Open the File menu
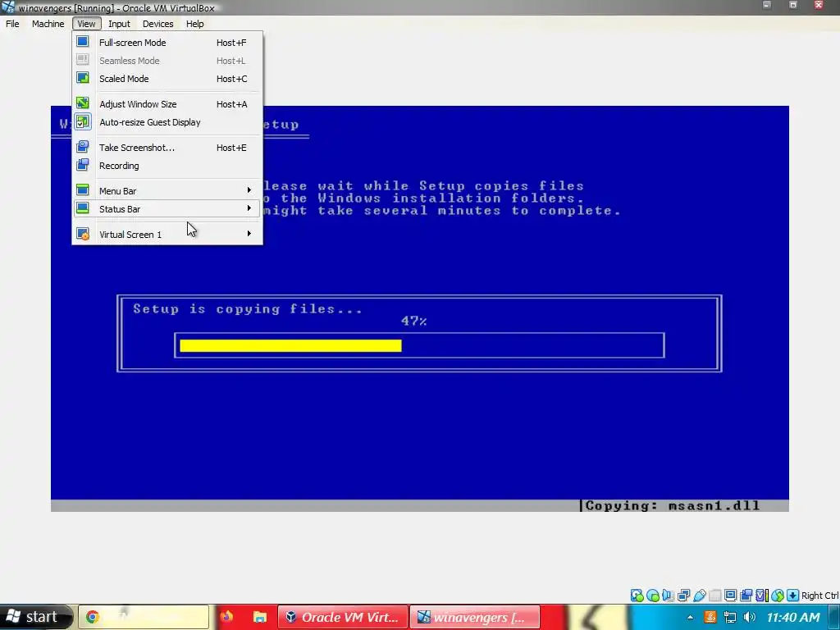This screenshot has width=840, height=630. [12, 24]
